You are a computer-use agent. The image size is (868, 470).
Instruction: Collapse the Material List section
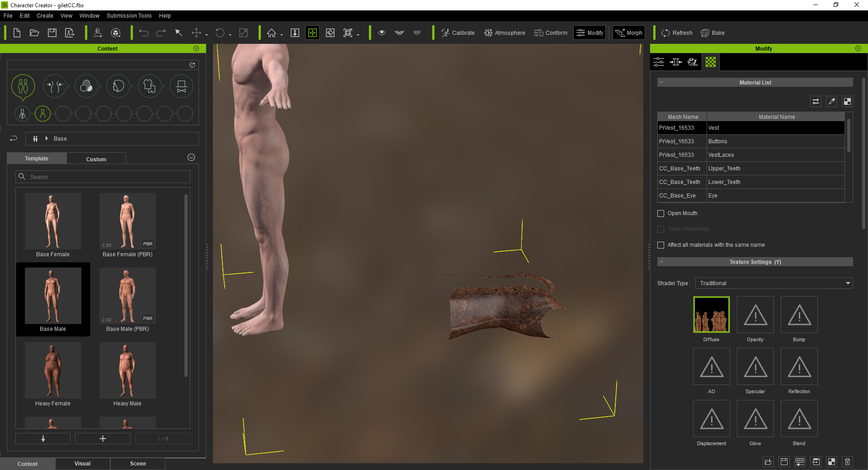[x=661, y=82]
